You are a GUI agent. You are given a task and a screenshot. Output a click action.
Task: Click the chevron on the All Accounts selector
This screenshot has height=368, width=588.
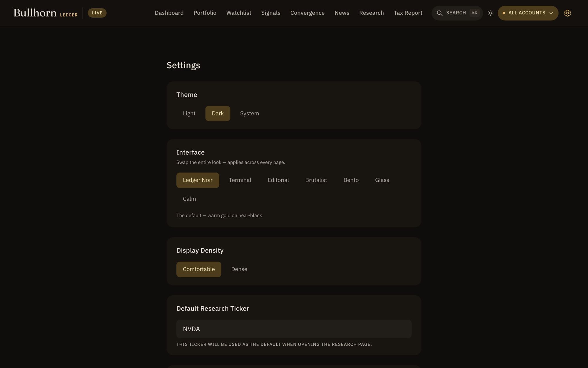(x=551, y=13)
